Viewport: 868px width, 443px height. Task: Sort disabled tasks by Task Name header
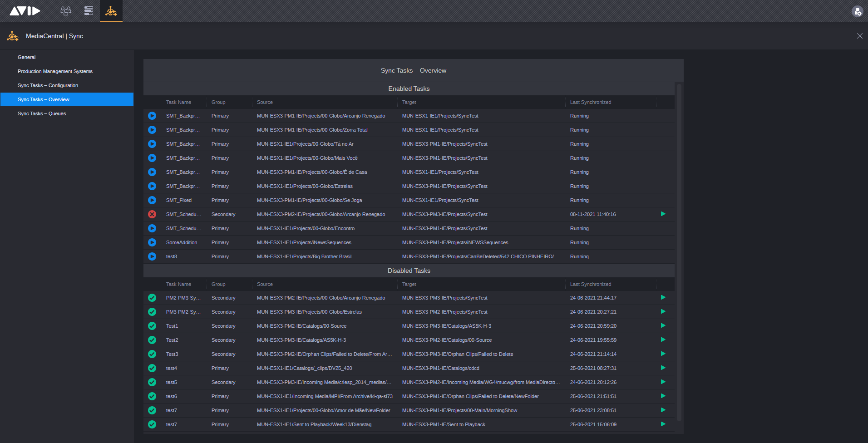pyautogui.click(x=178, y=284)
